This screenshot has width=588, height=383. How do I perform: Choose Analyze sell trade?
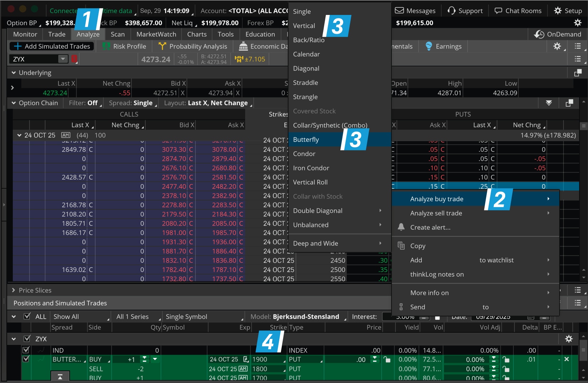pyautogui.click(x=436, y=213)
